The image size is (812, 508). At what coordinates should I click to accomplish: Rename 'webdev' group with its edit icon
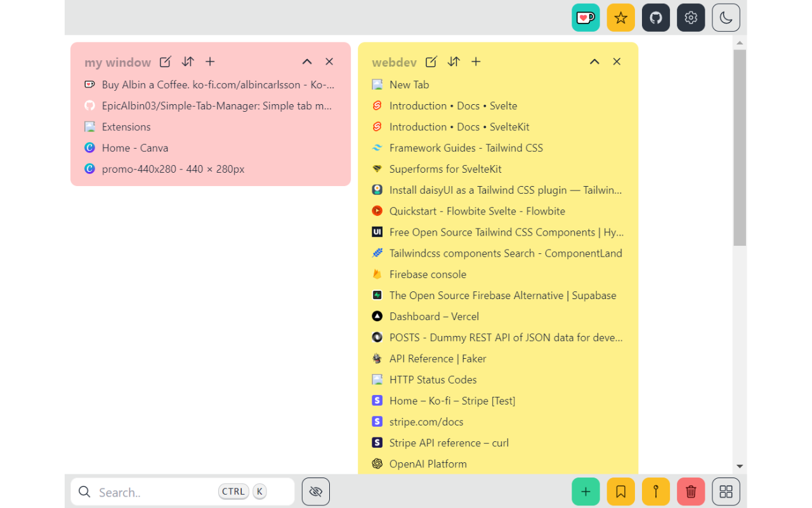pyautogui.click(x=431, y=62)
